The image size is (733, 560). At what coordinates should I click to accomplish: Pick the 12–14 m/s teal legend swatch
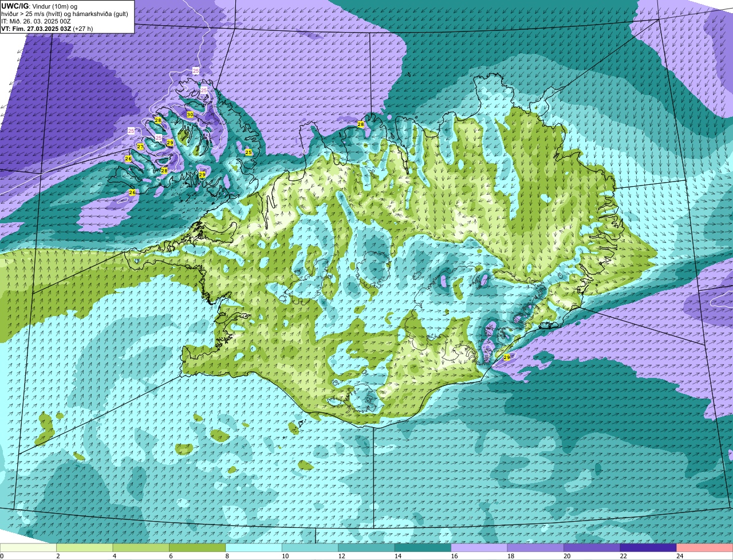tap(366, 547)
